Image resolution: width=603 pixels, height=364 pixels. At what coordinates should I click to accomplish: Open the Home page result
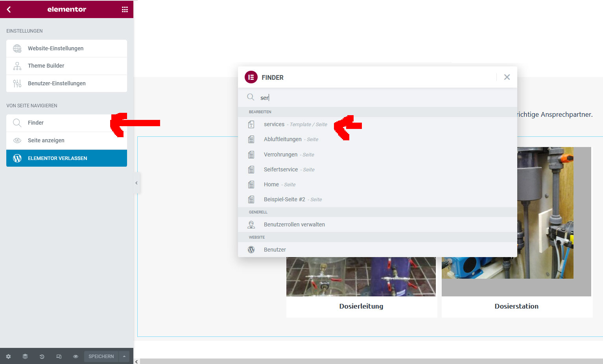click(378, 184)
